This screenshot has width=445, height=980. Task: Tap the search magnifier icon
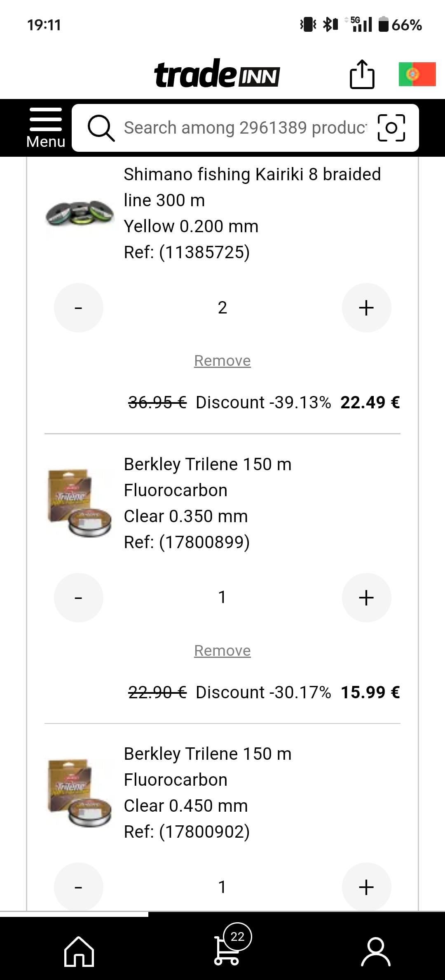click(101, 128)
